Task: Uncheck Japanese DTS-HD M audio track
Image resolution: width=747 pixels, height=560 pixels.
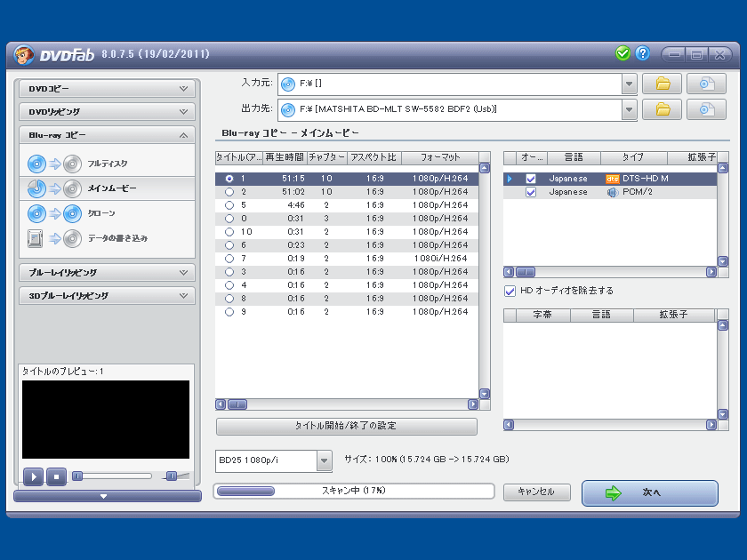Action: click(x=531, y=179)
